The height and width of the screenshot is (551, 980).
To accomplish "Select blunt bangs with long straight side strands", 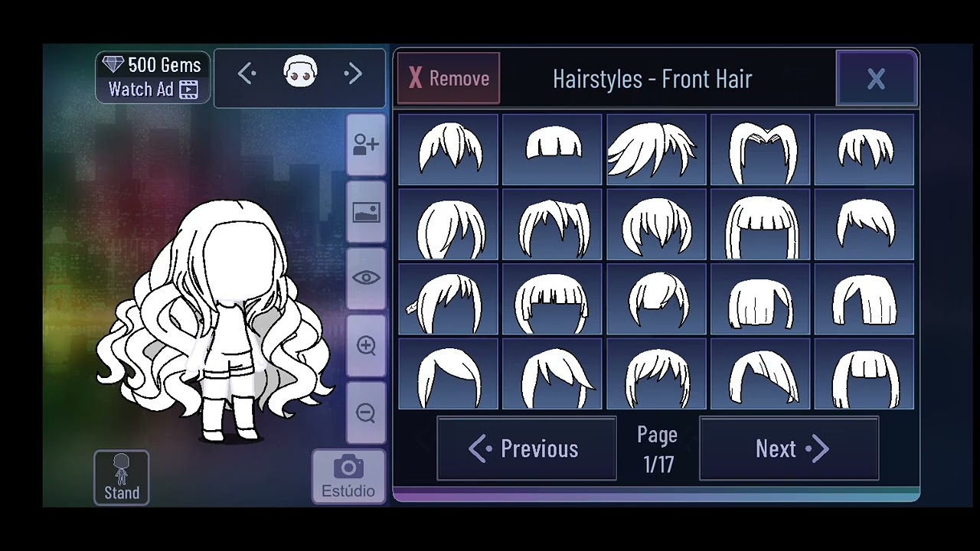I will pyautogui.click(x=760, y=224).
